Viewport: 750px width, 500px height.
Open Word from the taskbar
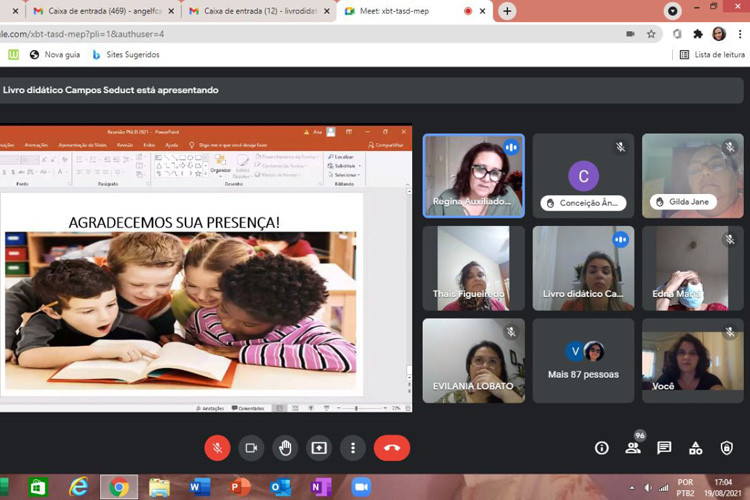(x=200, y=487)
